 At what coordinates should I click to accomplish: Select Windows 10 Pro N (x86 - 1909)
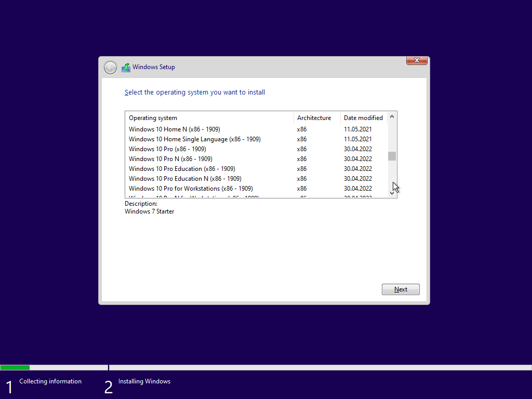click(257, 159)
